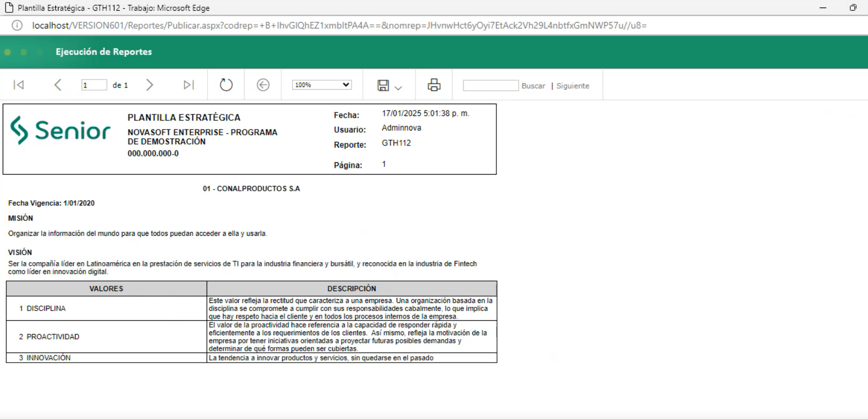
Task: Select the PLANTILLA ESTRATÉGICA title
Action: pos(184,117)
